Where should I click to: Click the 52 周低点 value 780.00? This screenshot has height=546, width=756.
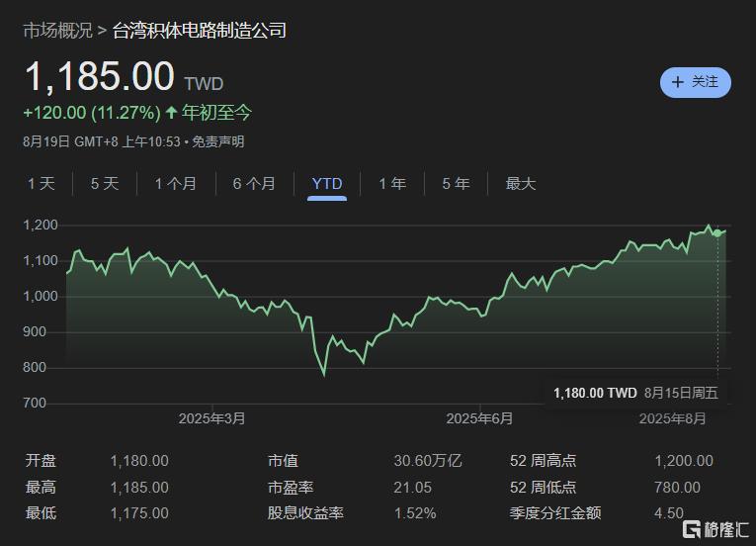pos(677,487)
